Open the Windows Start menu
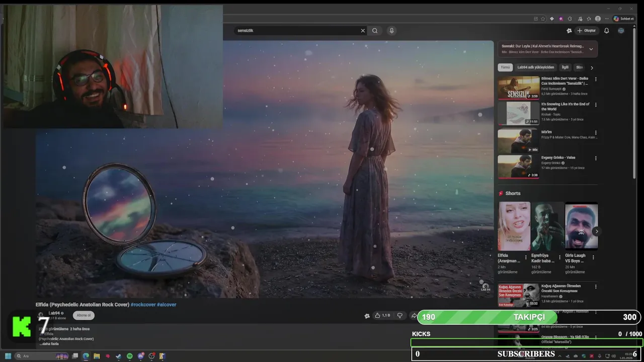The height and width of the screenshot is (362, 644). click(x=8, y=356)
